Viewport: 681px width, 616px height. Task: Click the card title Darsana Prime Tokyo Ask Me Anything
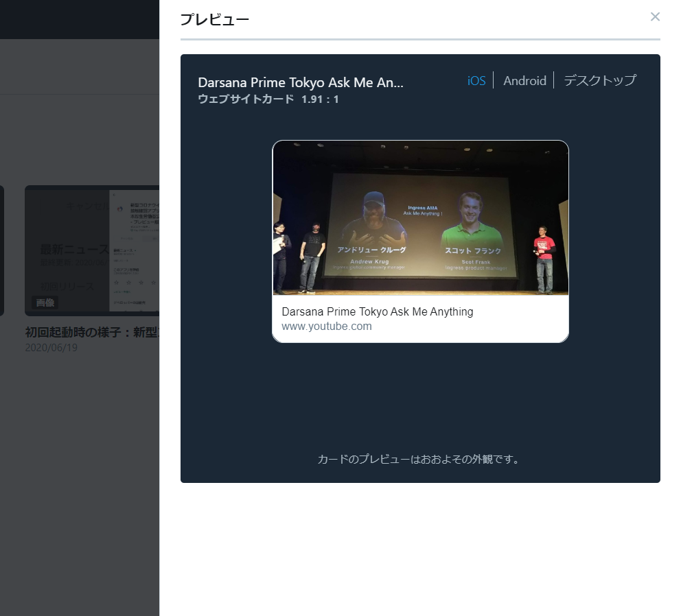coord(378,311)
